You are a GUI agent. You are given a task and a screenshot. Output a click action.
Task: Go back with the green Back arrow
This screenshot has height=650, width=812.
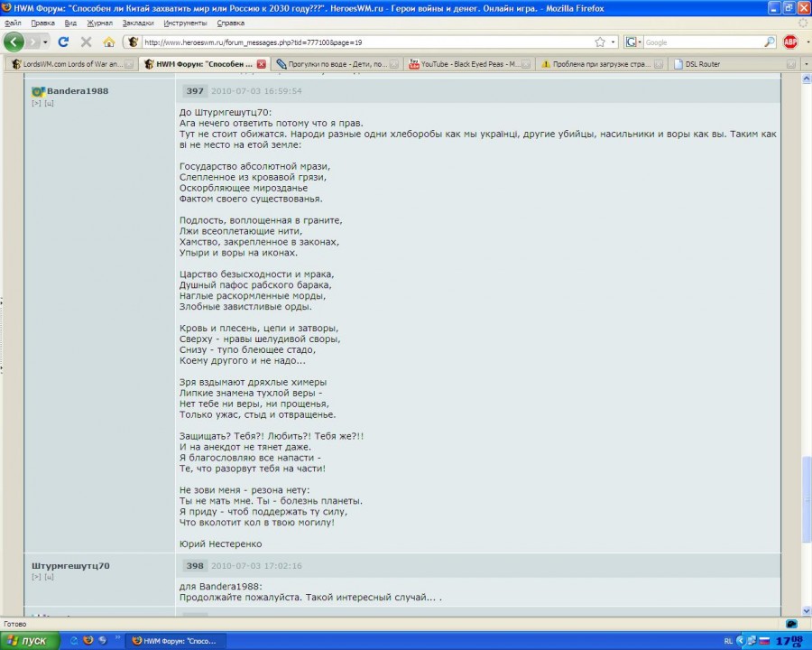[x=14, y=42]
